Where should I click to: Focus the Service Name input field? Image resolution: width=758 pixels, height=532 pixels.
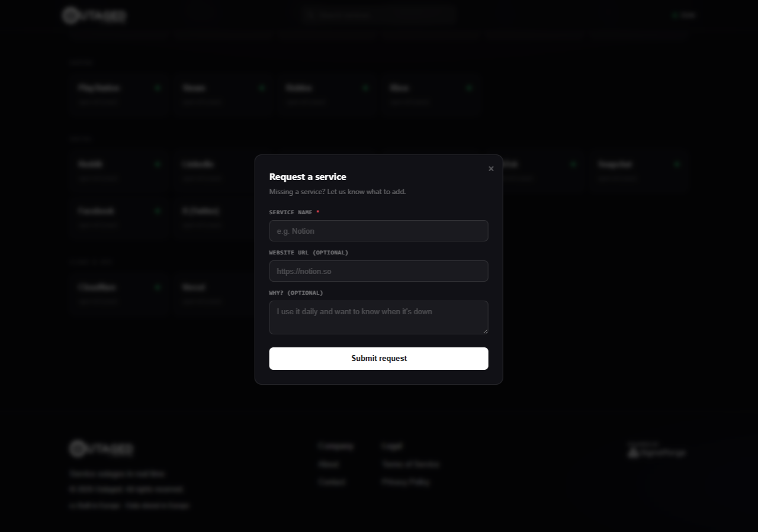(378, 231)
